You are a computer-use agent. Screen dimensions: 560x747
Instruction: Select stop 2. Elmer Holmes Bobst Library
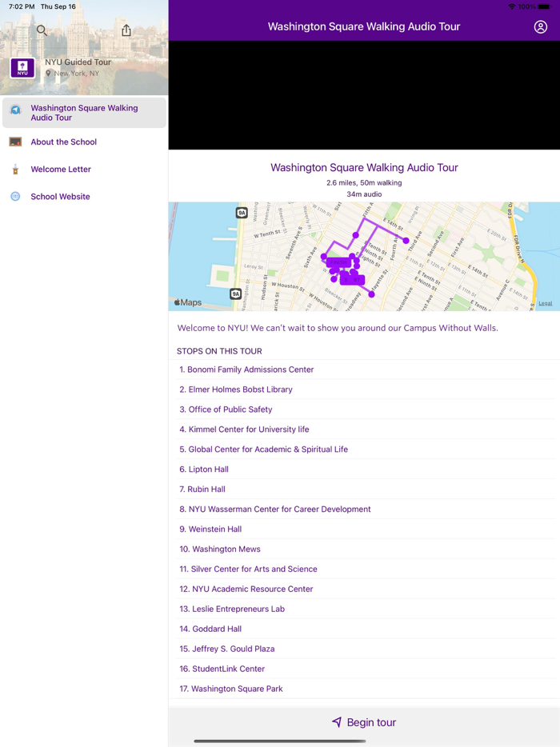(x=364, y=389)
